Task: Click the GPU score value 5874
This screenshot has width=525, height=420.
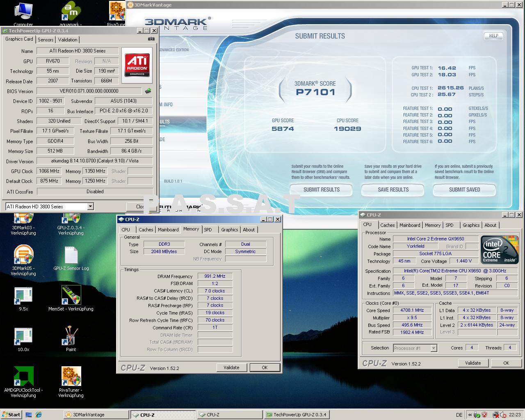Action: [x=283, y=128]
